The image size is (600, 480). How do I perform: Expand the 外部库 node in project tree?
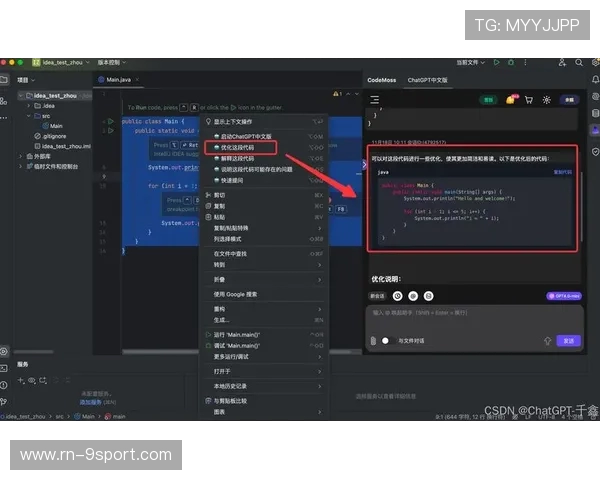tap(22, 156)
